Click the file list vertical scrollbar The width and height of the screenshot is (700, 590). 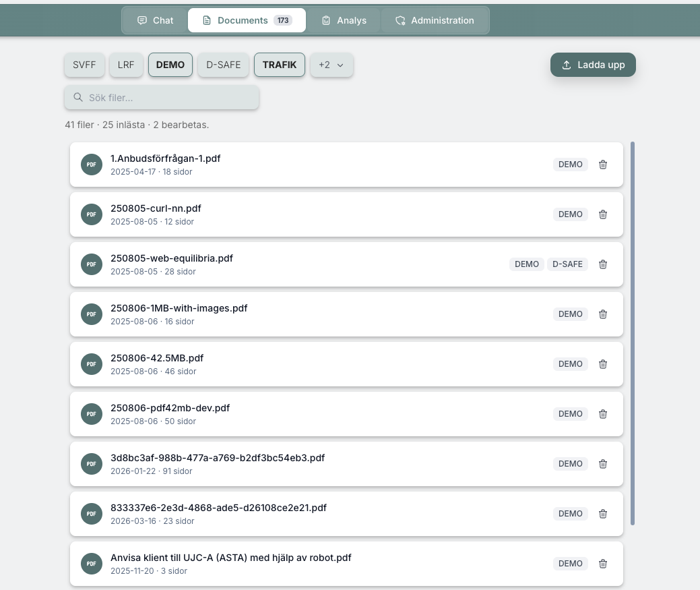(632, 333)
